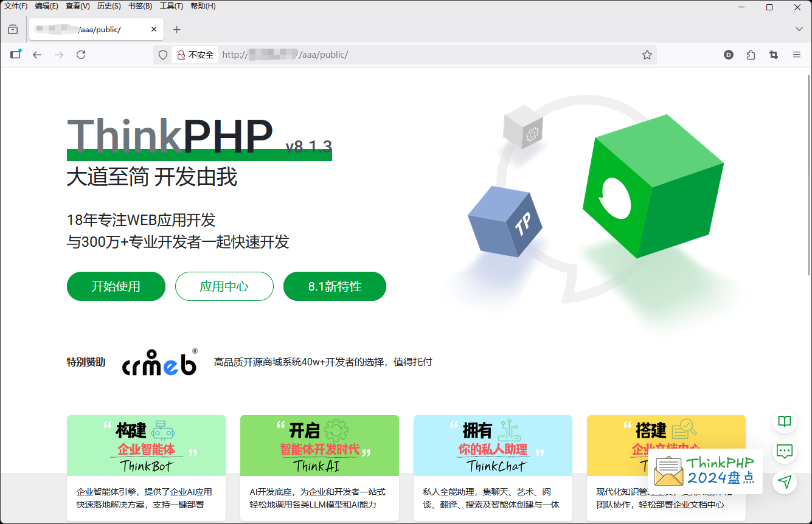Click the floating open book documentation icon
Viewport: 812px width, 524px height.
pyautogui.click(x=785, y=421)
